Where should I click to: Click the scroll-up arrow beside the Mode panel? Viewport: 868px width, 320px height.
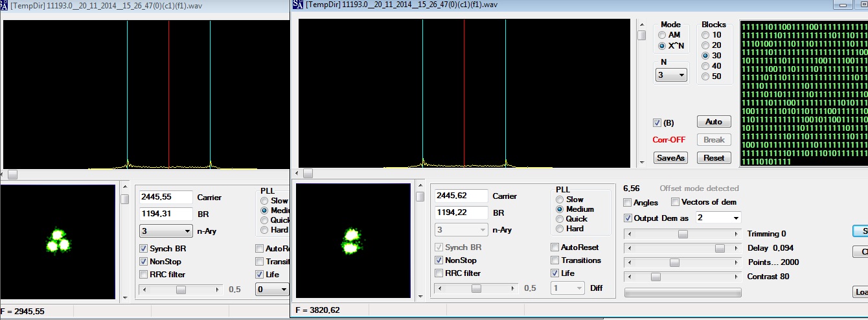(x=641, y=25)
